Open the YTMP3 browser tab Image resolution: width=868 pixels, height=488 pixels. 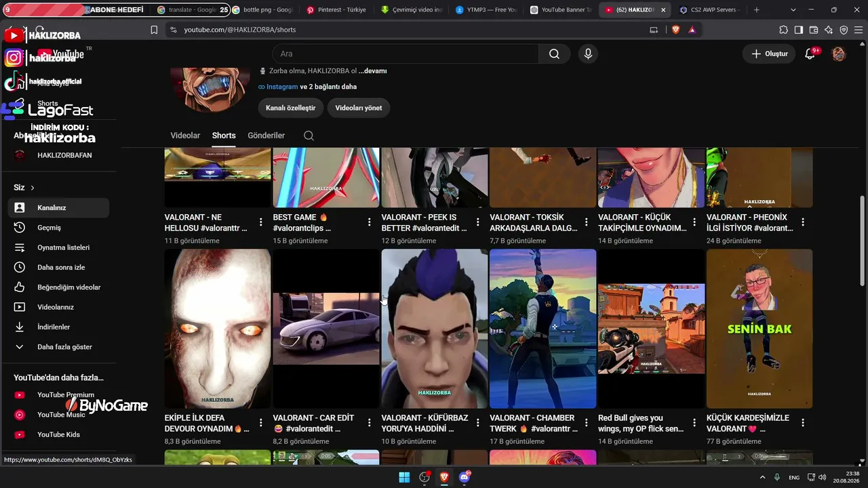click(486, 10)
